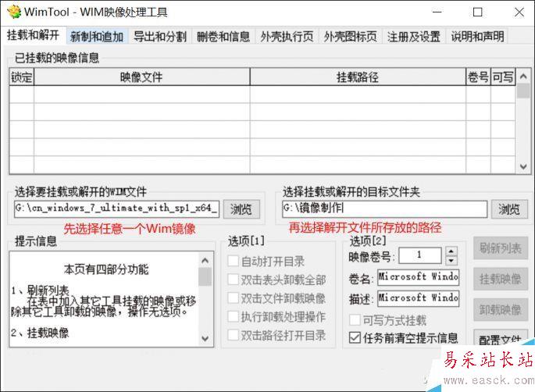Click the 可写 column header

502,77
